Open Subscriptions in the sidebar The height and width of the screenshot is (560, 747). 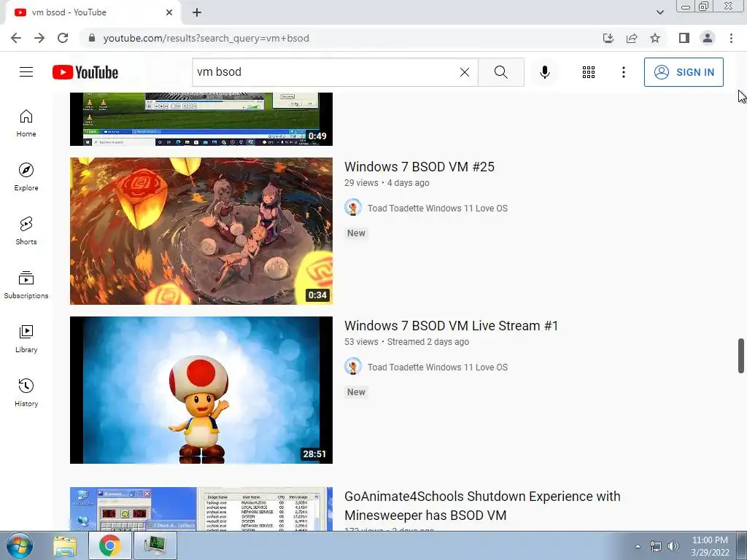(26, 285)
